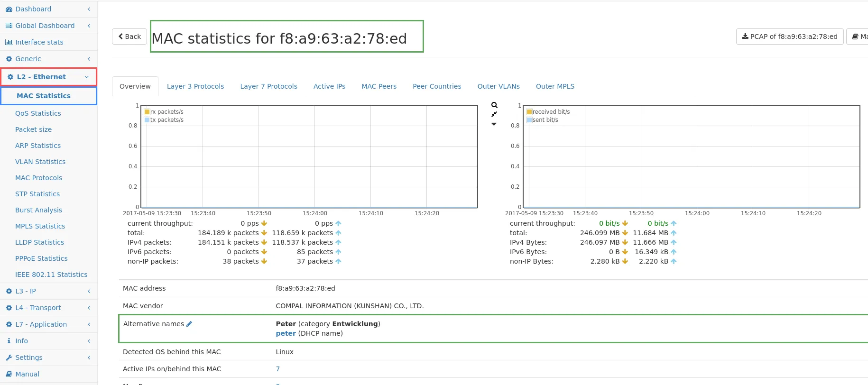Collapse the L2 - Ethernet section
This screenshot has width=868, height=385.
(86, 77)
